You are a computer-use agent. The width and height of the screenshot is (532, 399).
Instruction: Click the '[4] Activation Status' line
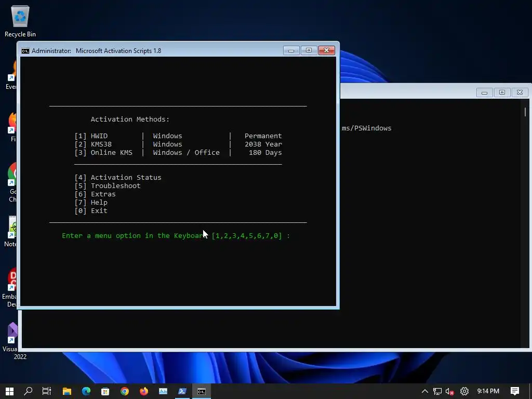tap(118, 178)
